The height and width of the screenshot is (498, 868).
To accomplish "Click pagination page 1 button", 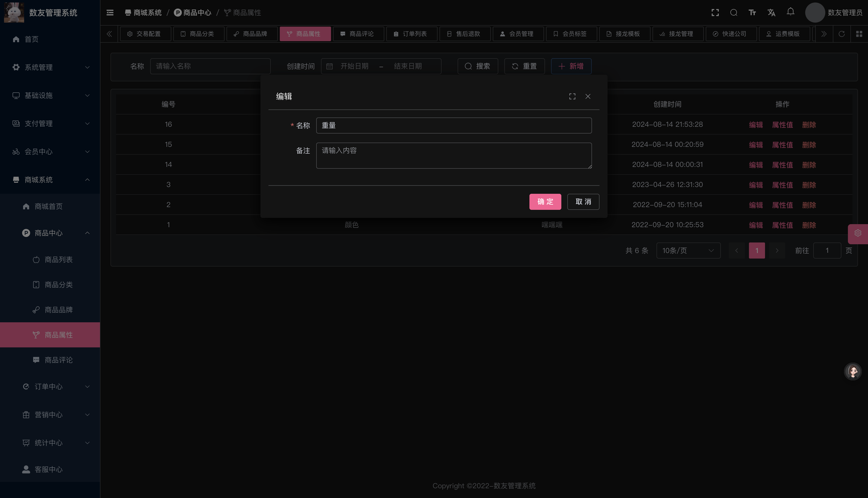I will (x=757, y=251).
